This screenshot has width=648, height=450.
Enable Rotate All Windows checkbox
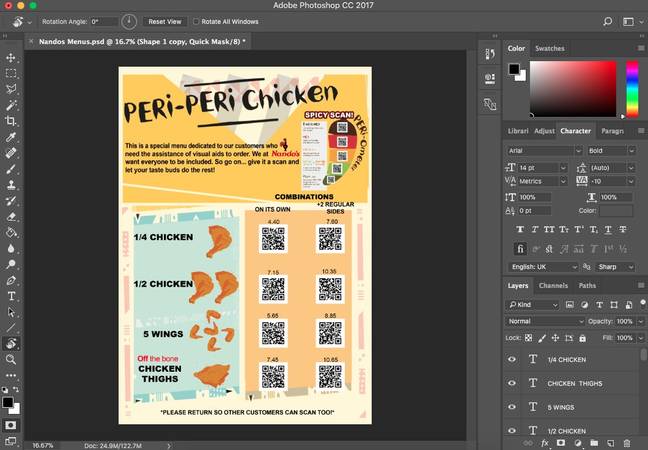[x=196, y=21]
